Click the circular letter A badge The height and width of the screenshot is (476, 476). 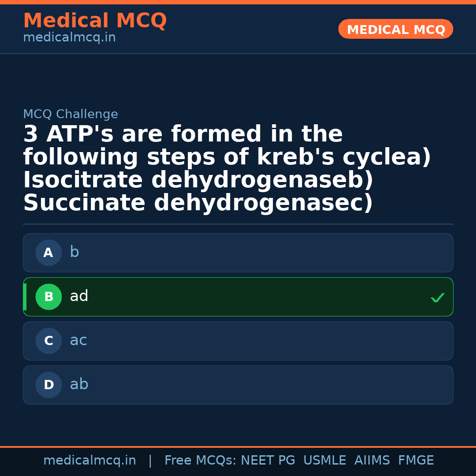click(x=48, y=253)
